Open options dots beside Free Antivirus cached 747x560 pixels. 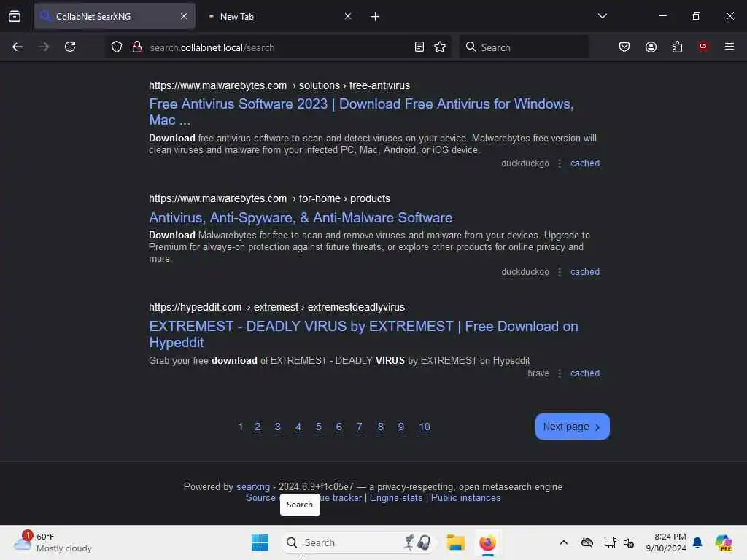[x=560, y=163]
